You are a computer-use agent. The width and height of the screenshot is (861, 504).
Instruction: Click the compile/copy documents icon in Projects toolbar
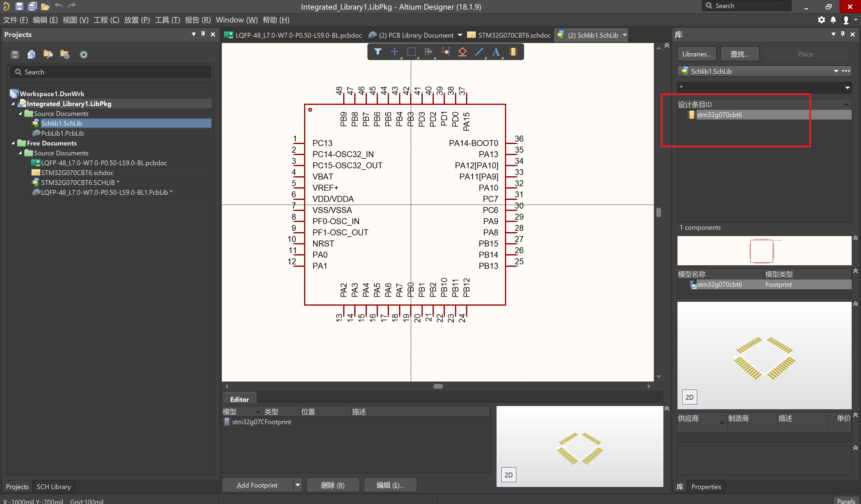[x=31, y=54]
